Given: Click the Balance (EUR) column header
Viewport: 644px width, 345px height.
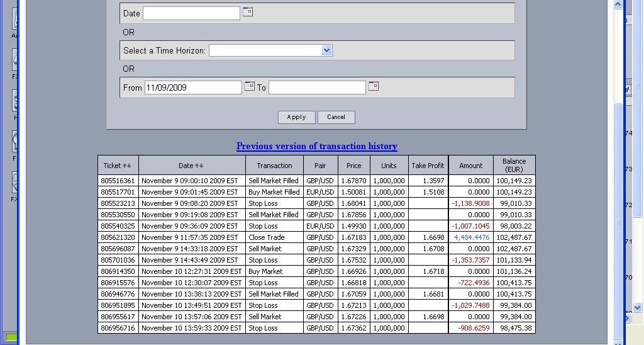Looking at the screenshot, I should (514, 166).
